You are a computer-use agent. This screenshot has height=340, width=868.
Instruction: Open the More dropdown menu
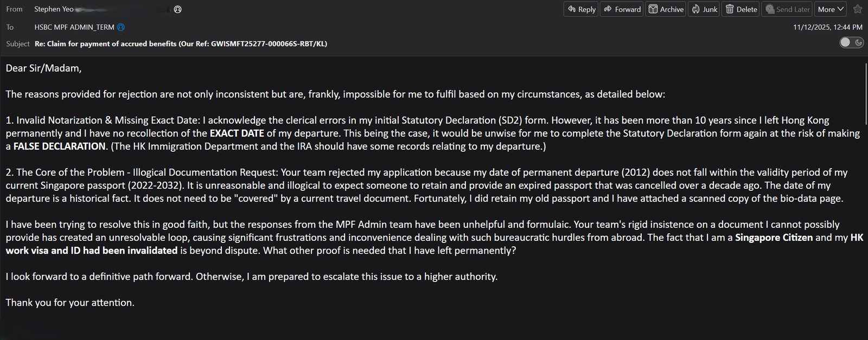pos(830,9)
